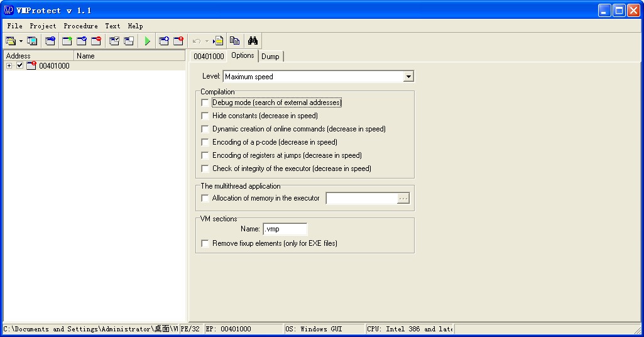This screenshot has width=644, height=337.
Task: Click the copy text toolbar icon
Action: pyautogui.click(x=234, y=41)
